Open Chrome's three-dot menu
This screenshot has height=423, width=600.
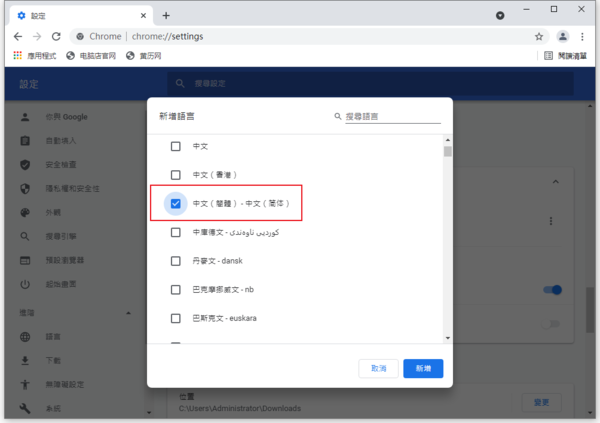coord(582,37)
